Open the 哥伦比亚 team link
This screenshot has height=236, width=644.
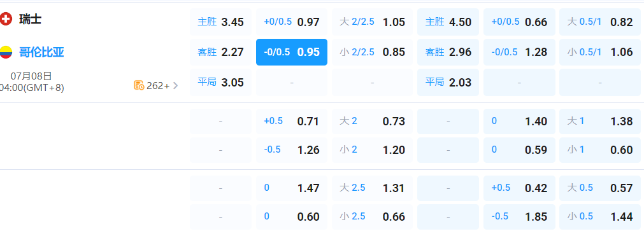click(41, 52)
